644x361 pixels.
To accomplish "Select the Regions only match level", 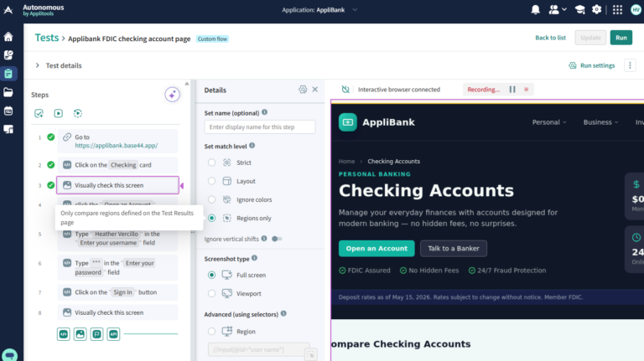I will point(211,219).
